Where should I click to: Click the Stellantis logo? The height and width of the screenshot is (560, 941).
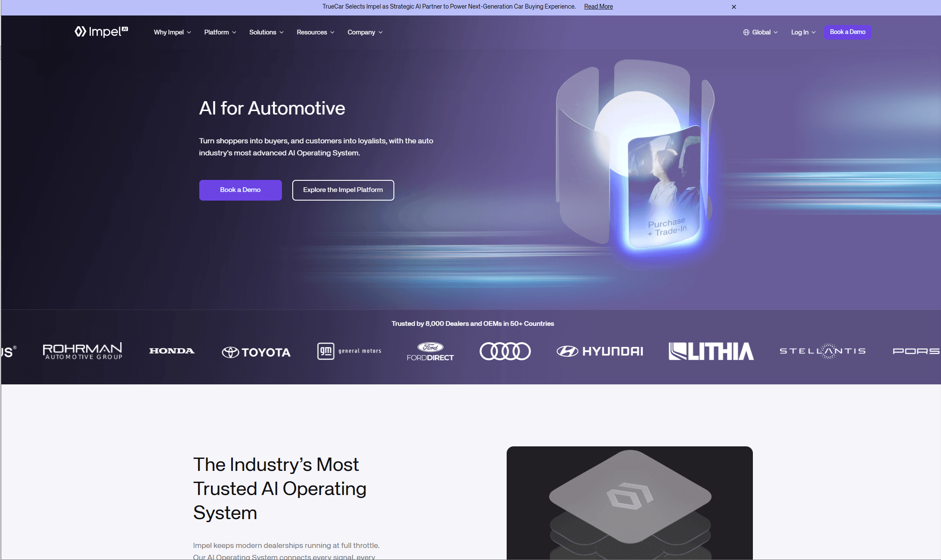823,351
